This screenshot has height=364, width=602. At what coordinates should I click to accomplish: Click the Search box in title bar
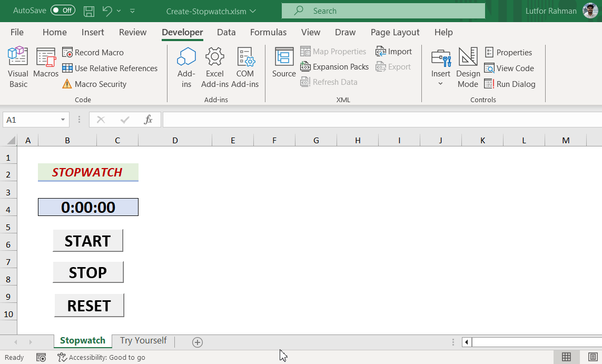(383, 11)
